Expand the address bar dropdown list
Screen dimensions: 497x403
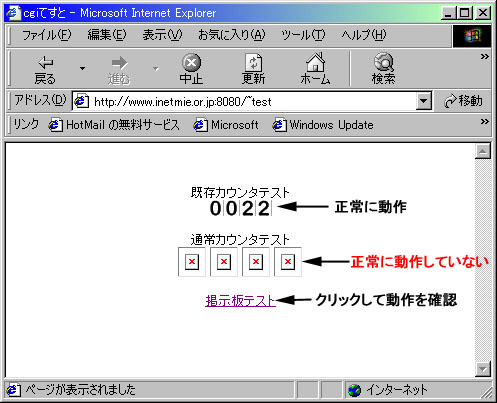tap(424, 101)
